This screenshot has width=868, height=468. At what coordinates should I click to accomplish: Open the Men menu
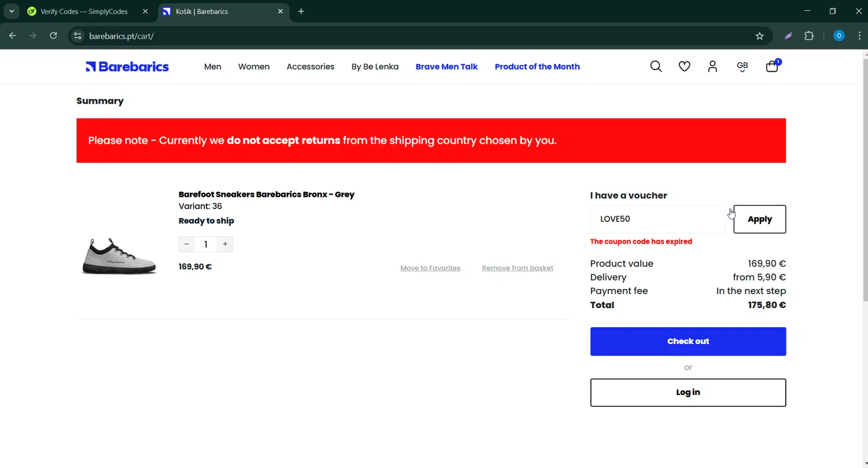[212, 67]
